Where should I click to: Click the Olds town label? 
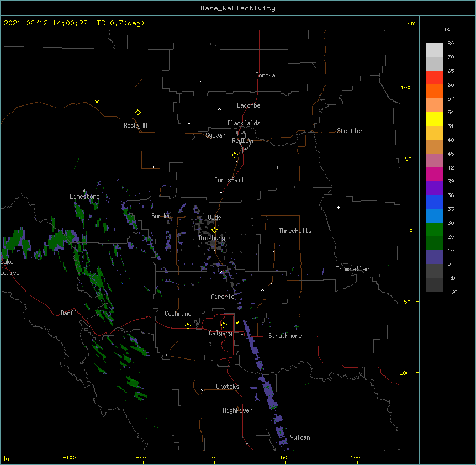[214, 218]
